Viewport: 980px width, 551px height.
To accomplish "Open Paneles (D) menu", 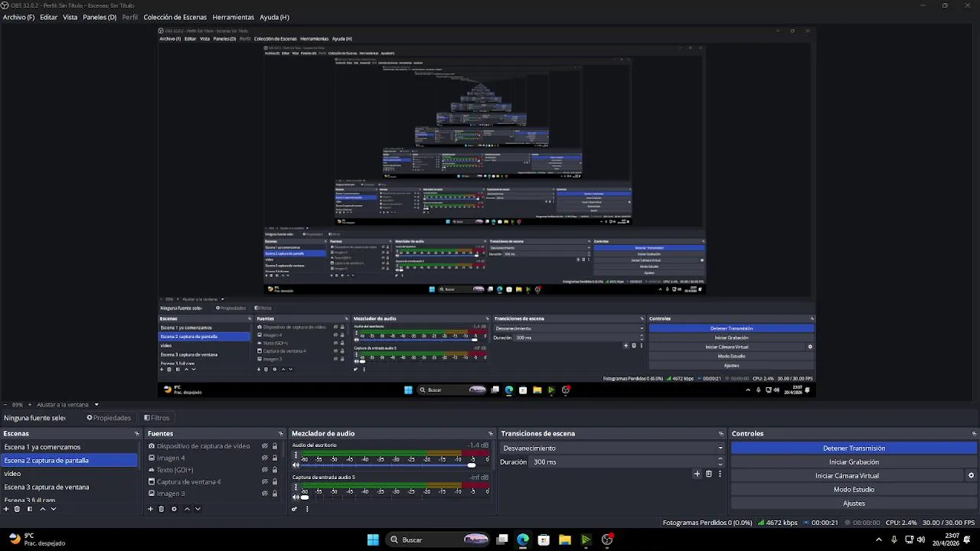I will [x=100, y=17].
